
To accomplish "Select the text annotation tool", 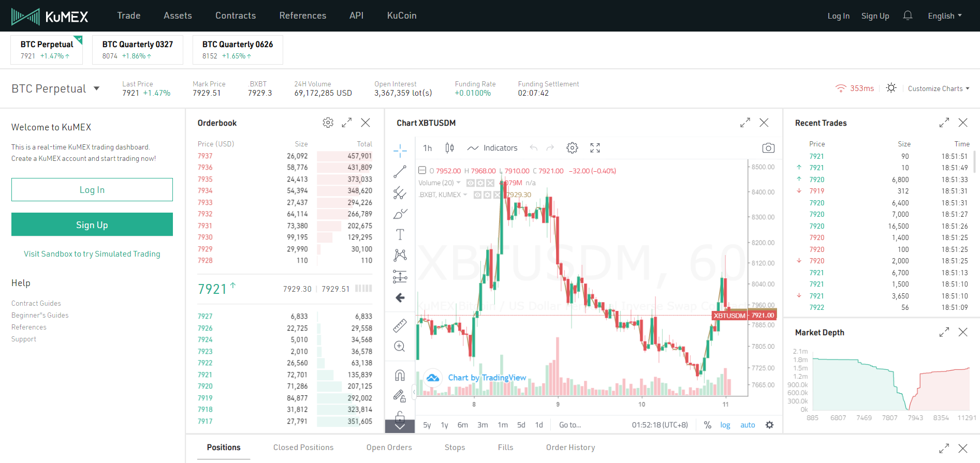I will (400, 234).
